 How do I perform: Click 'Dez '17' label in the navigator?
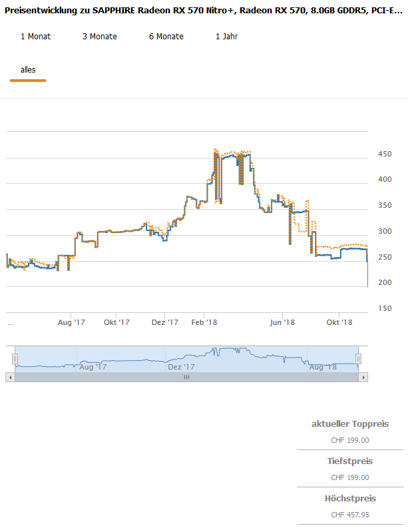[x=181, y=367]
